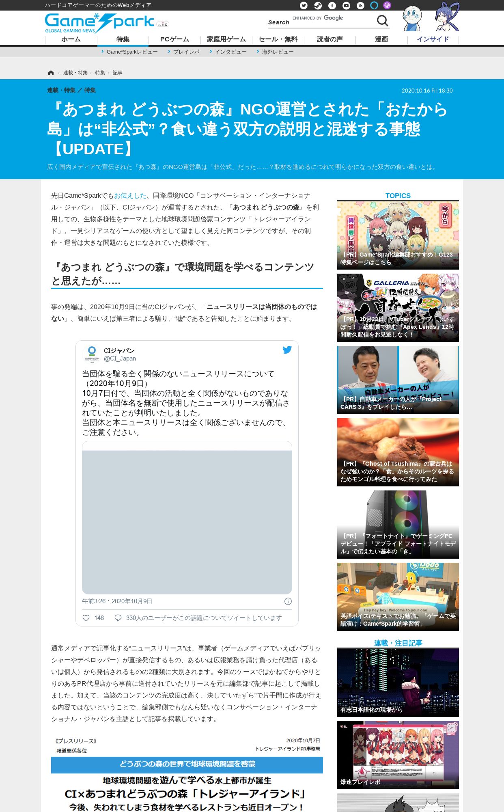This screenshot has width=504, height=812.
Task: Open the フォートナイト ゲーミングPC PR thumbnail
Action: [x=398, y=525]
